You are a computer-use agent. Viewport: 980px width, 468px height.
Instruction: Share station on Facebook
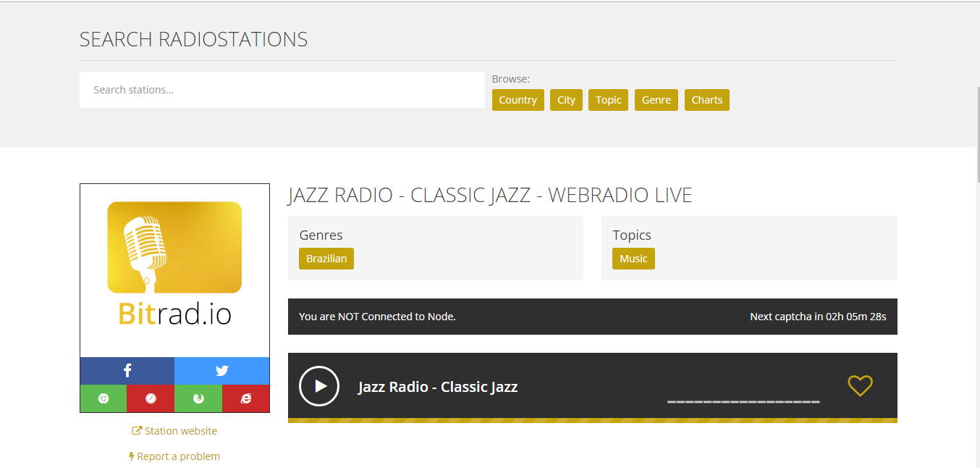(127, 371)
